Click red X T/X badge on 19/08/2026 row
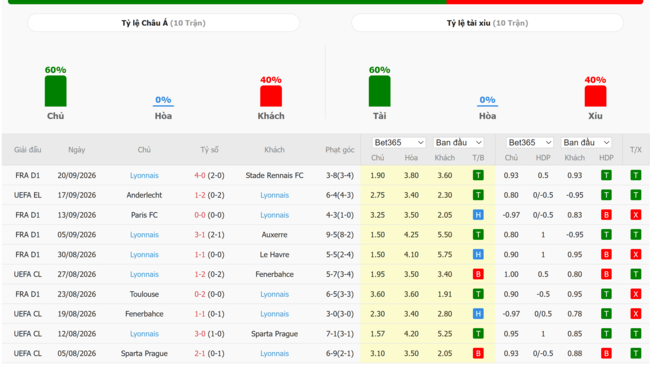650x369 pixels. 635,314
